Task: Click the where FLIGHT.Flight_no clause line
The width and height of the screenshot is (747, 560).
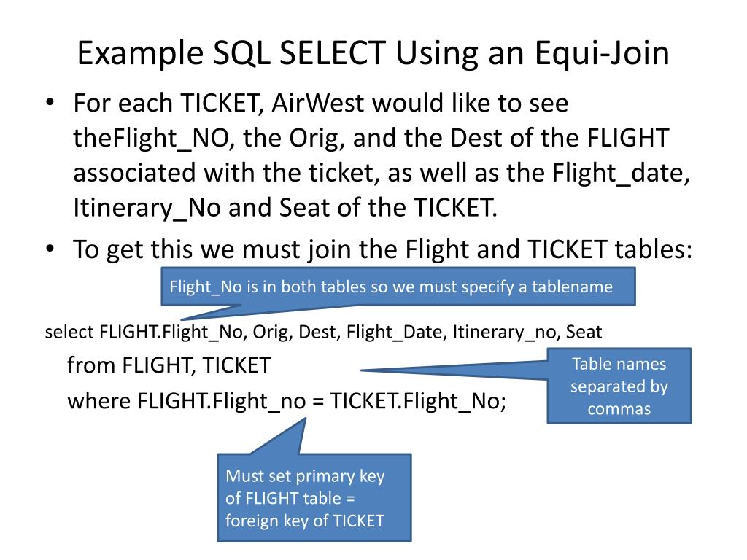Action: [286, 401]
